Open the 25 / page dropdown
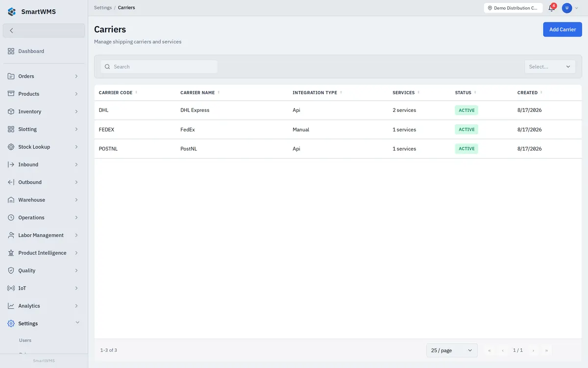Image resolution: width=588 pixels, height=368 pixels. click(x=452, y=350)
